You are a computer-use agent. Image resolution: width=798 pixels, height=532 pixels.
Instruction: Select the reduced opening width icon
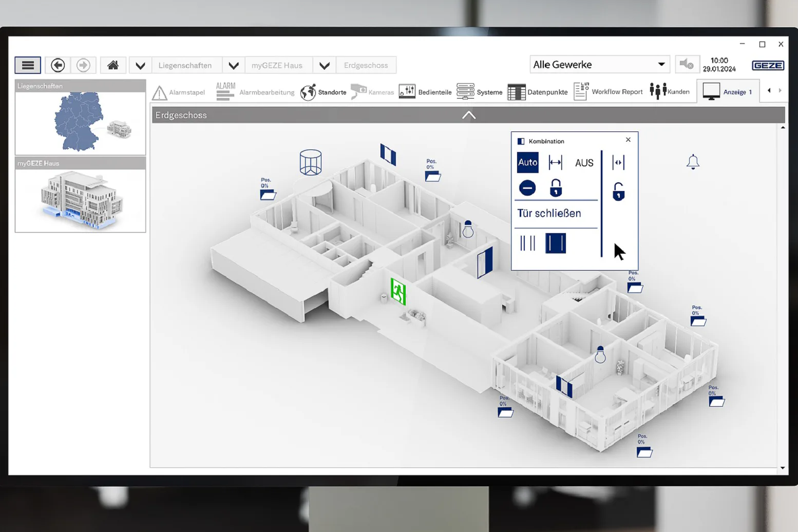point(619,163)
